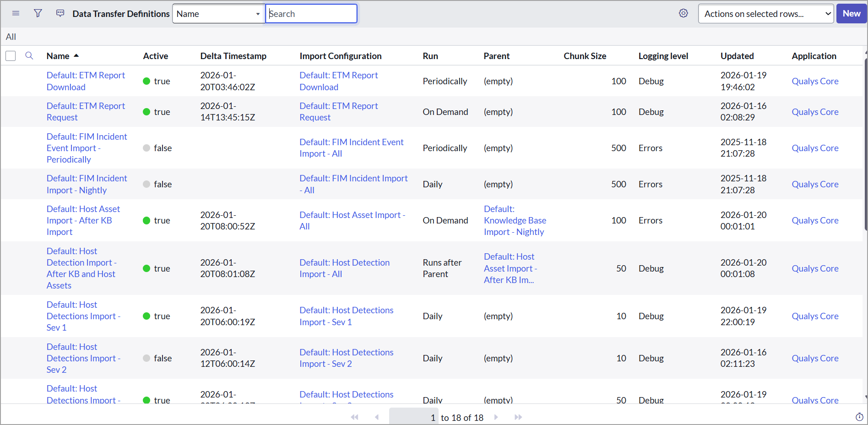Open Qualys Core in ETM Report Download row
868x425 pixels.
coord(815,81)
